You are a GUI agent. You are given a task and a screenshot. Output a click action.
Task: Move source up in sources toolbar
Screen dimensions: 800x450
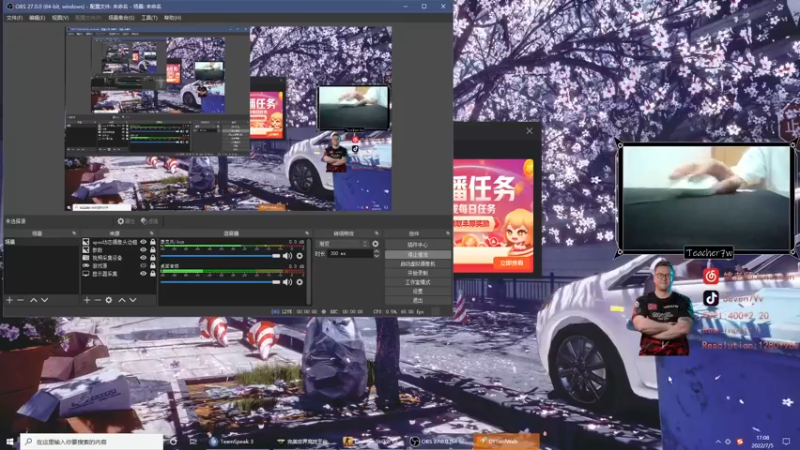(122, 300)
